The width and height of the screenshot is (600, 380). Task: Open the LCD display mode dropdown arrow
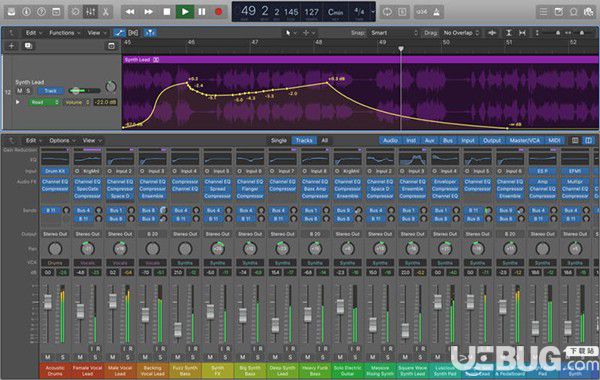[x=373, y=12]
